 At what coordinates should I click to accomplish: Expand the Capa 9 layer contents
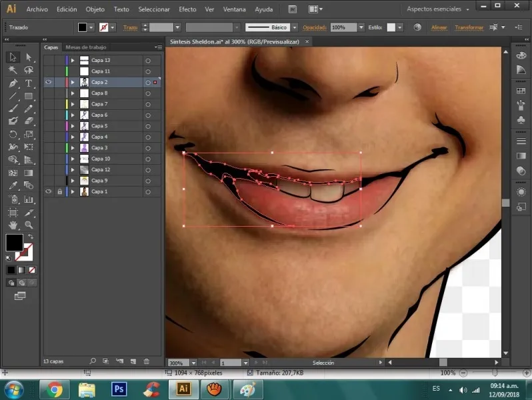(x=73, y=181)
